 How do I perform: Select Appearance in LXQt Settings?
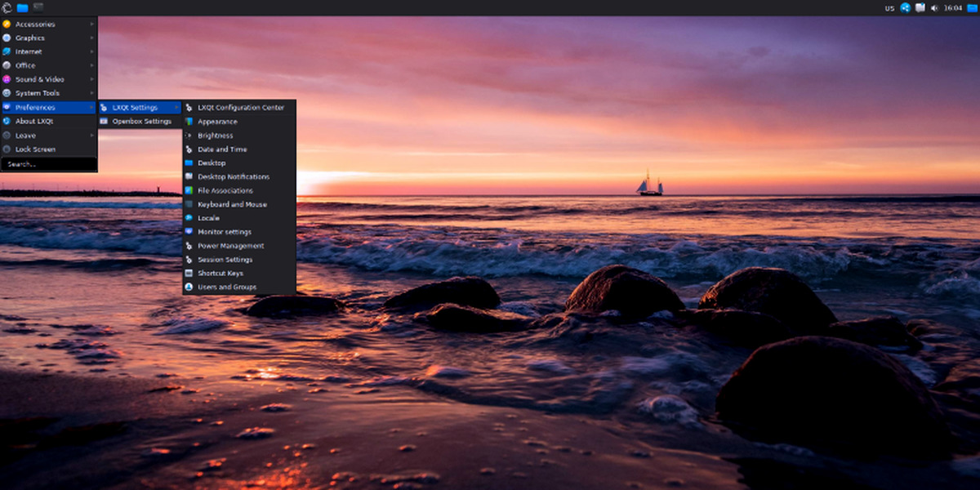click(217, 122)
